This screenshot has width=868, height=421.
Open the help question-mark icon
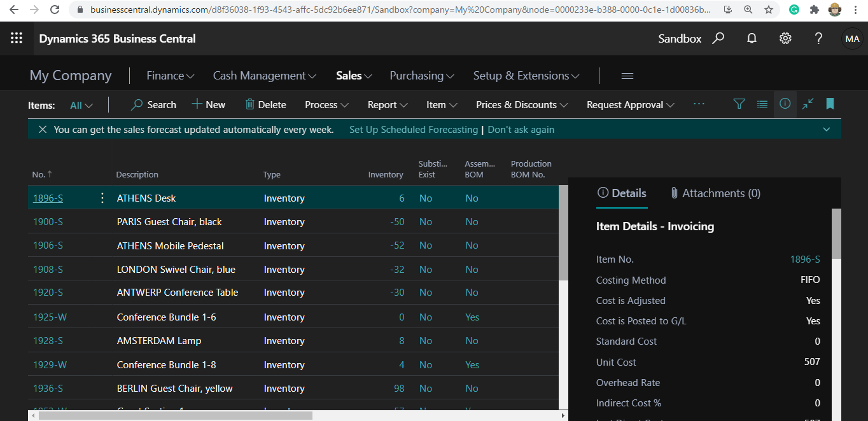tap(819, 38)
